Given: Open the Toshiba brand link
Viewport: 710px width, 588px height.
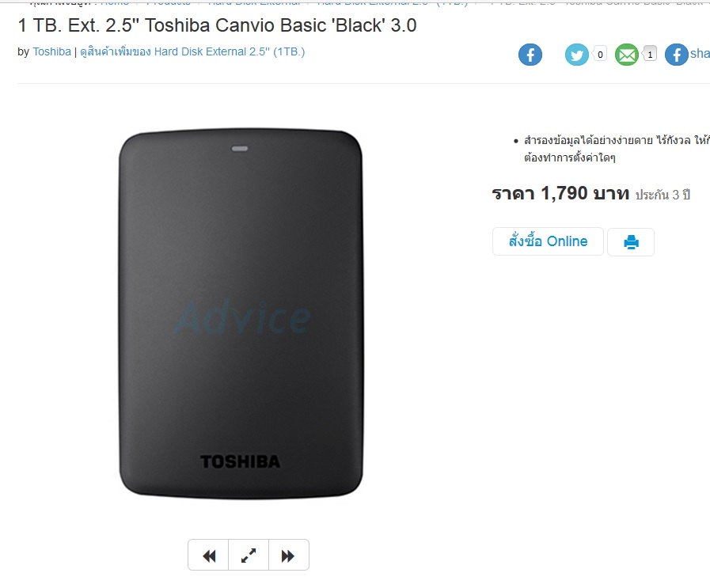Looking at the screenshot, I should click(x=51, y=51).
